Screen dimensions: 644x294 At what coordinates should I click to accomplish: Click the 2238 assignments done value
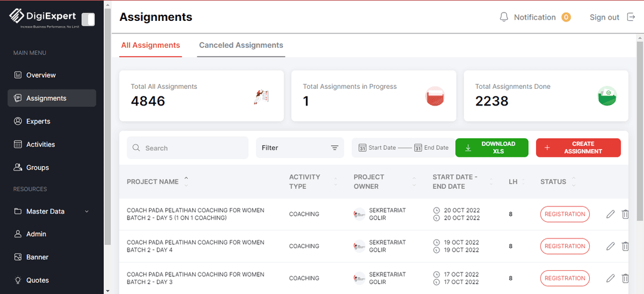coord(491,101)
